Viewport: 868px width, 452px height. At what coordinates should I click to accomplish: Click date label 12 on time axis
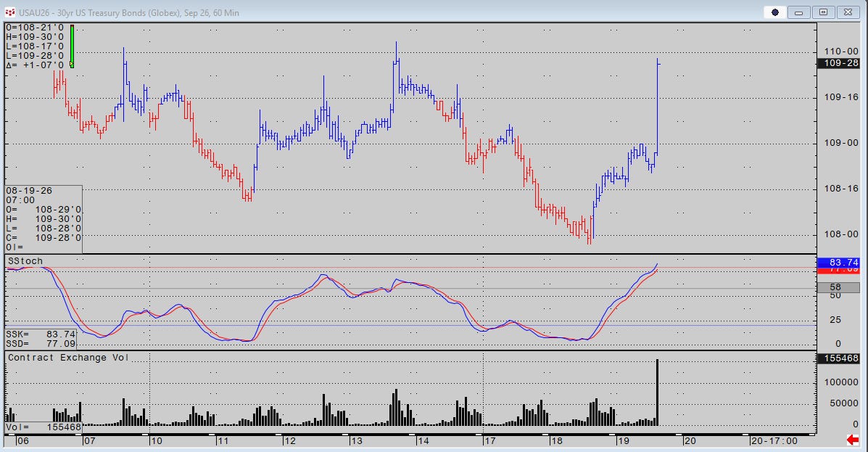click(289, 441)
